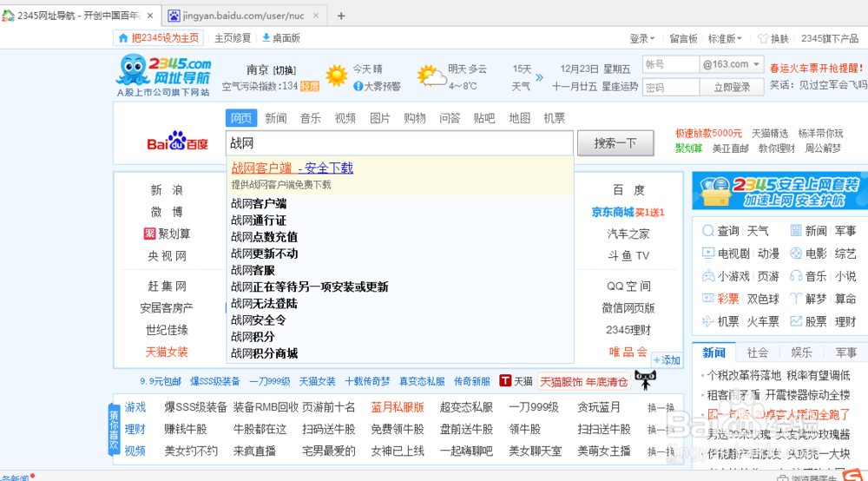Screen dimensions: 868x481
Task: Select the 图片 search tab
Action: click(380, 118)
